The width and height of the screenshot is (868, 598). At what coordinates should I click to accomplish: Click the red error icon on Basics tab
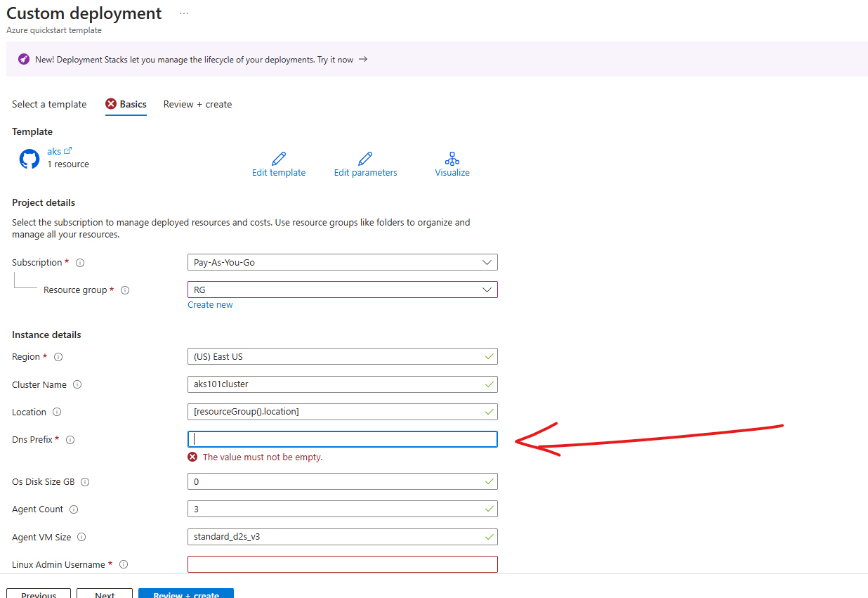point(111,104)
